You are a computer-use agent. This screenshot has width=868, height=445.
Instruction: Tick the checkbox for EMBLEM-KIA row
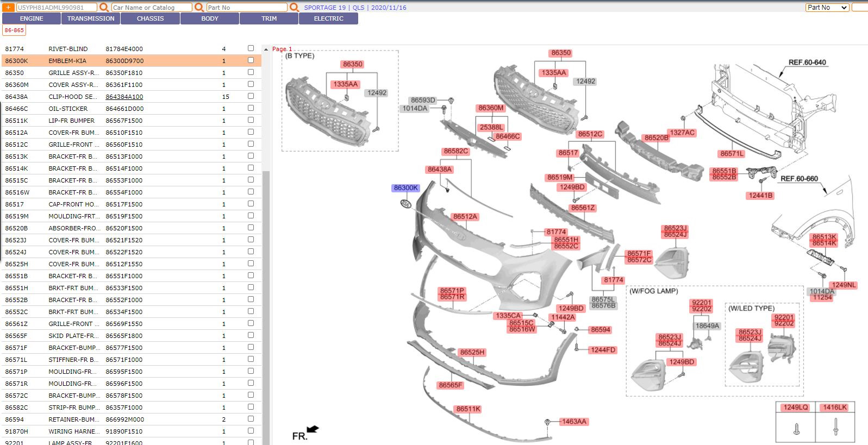click(251, 60)
